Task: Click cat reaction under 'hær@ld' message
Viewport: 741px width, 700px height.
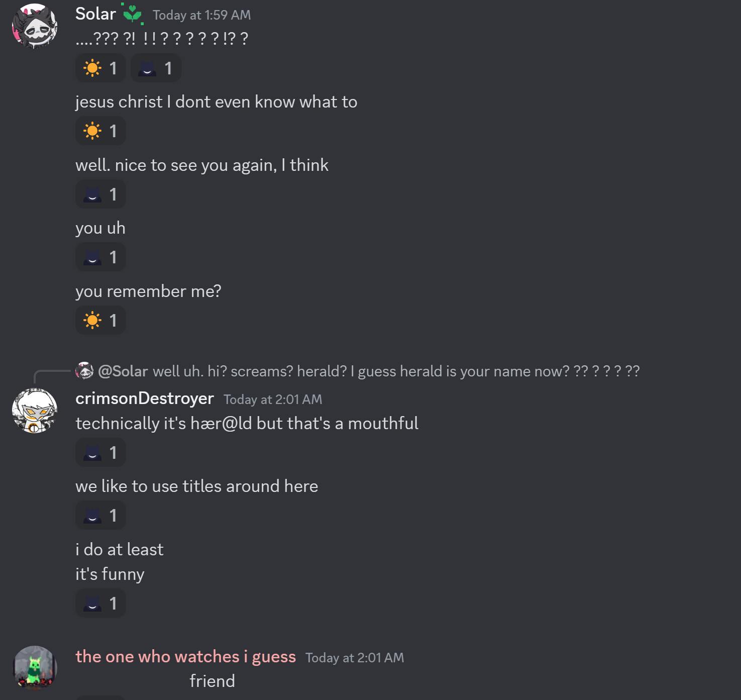Action: 100,452
